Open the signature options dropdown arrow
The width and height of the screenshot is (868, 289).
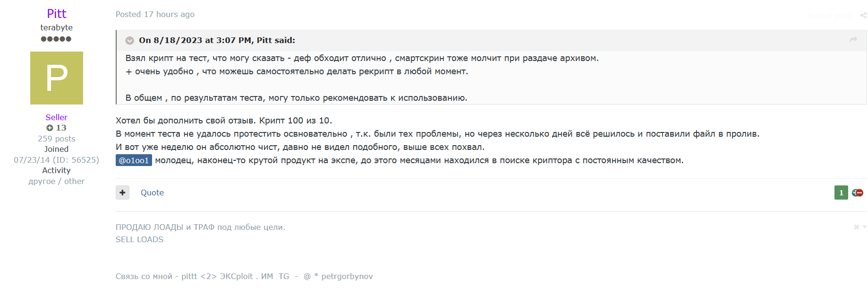point(864,227)
